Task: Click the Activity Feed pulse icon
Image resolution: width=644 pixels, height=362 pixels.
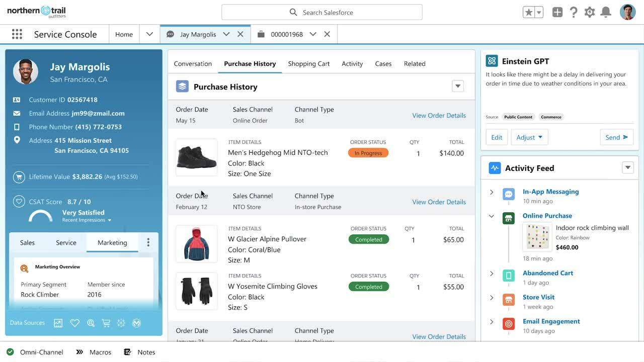Action: pos(495,168)
